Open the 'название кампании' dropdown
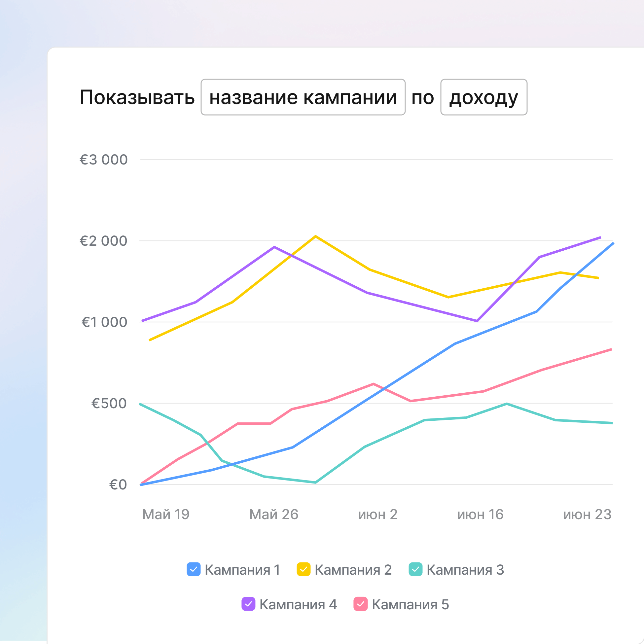 303,97
